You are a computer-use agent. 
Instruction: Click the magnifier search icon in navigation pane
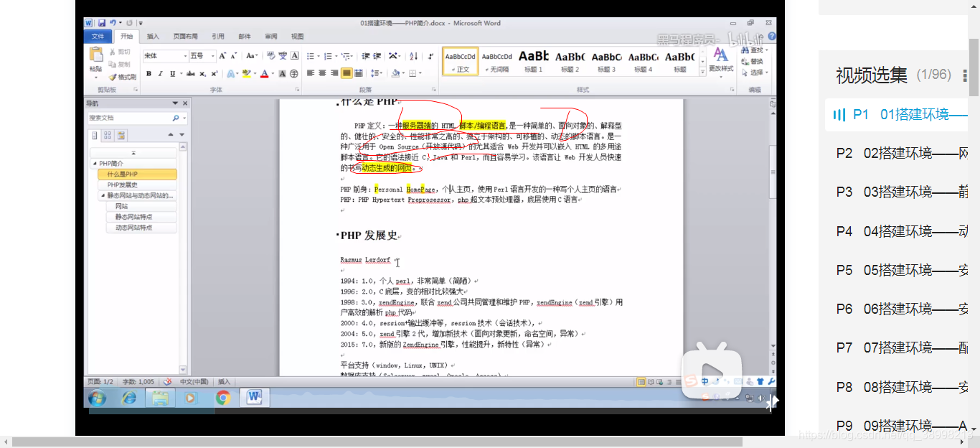pyautogui.click(x=176, y=118)
